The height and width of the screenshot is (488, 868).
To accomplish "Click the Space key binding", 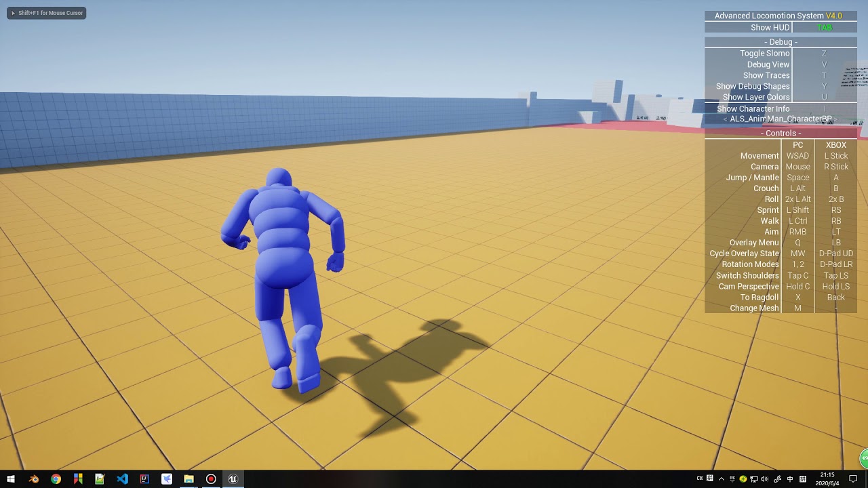I will (x=797, y=178).
